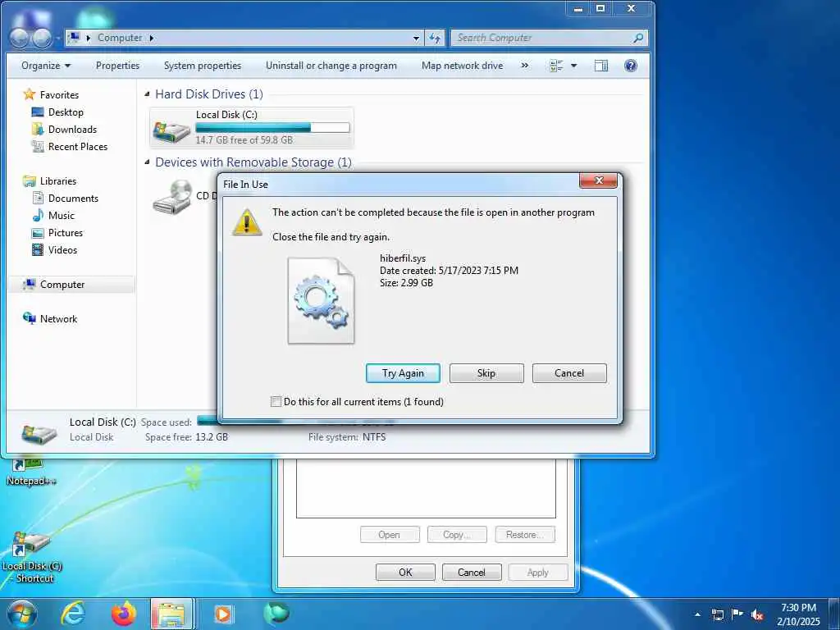
Task: Click Skip in File In Use dialog
Action: (486, 373)
